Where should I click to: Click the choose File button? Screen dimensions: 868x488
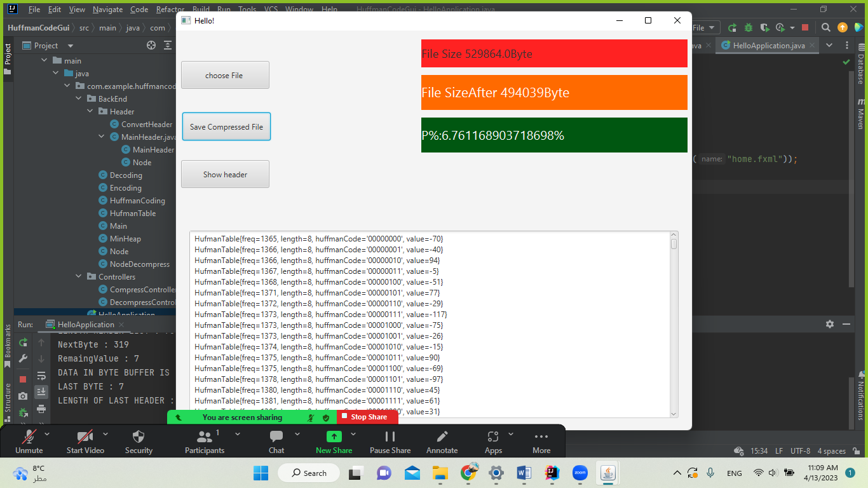click(x=225, y=75)
